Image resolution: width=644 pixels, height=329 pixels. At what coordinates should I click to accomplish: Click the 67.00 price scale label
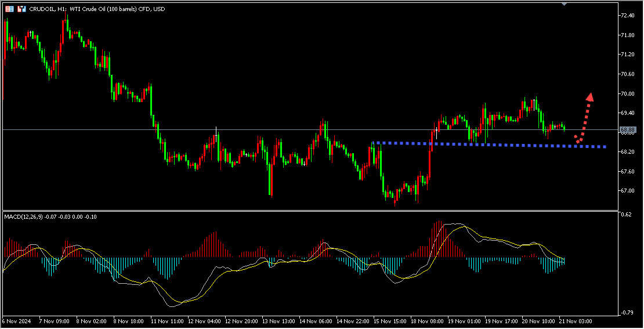(627, 191)
